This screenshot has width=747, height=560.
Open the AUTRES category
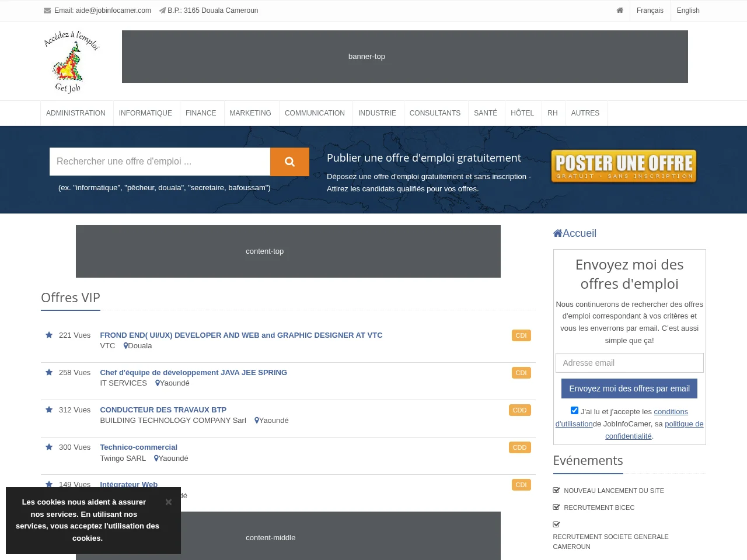[585, 113]
